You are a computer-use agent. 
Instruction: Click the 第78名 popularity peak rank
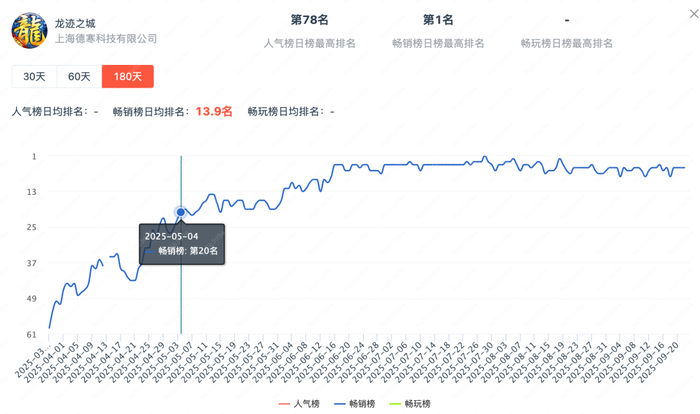[309, 20]
